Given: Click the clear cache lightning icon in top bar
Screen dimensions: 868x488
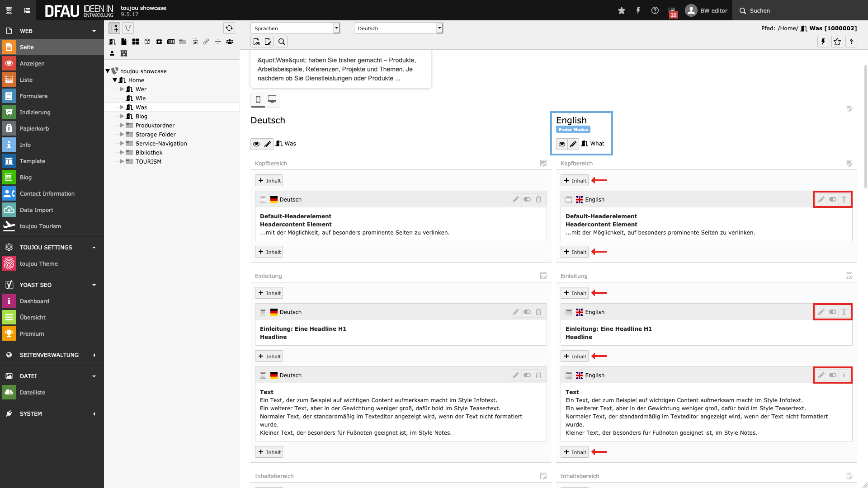Looking at the screenshot, I should (638, 10).
